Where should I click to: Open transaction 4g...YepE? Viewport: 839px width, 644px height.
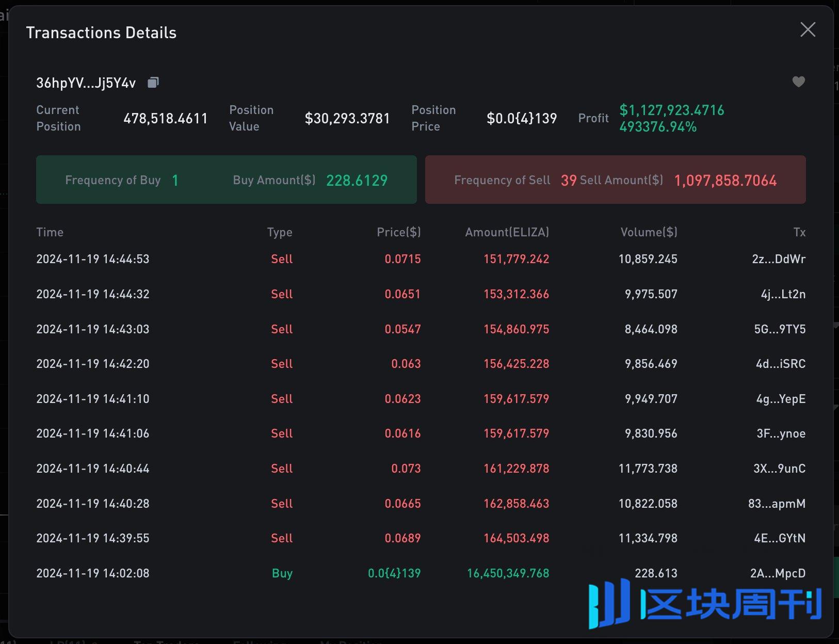pos(781,399)
